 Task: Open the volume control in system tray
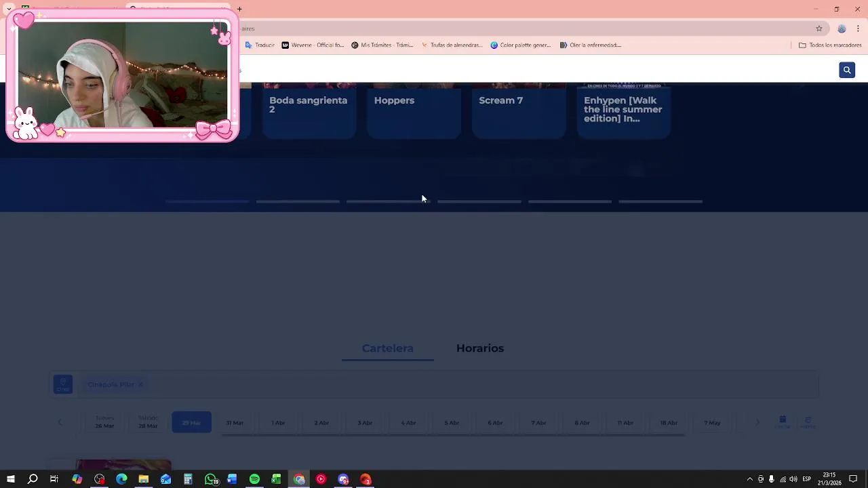[x=793, y=479]
